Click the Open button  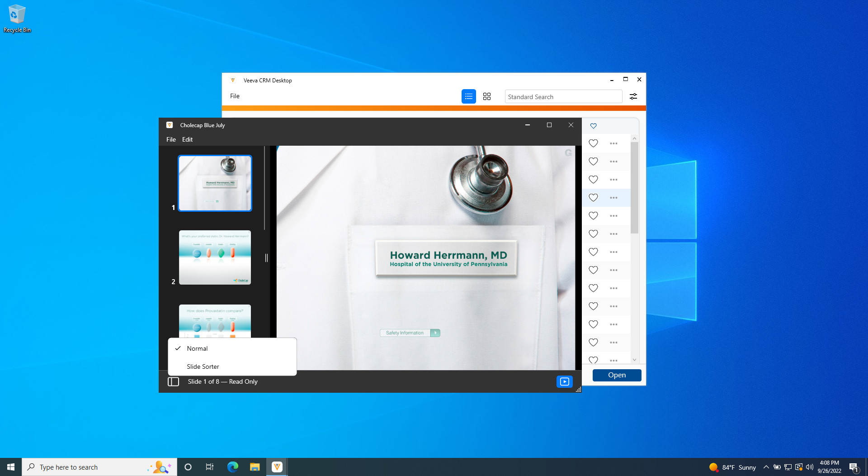[x=617, y=375]
